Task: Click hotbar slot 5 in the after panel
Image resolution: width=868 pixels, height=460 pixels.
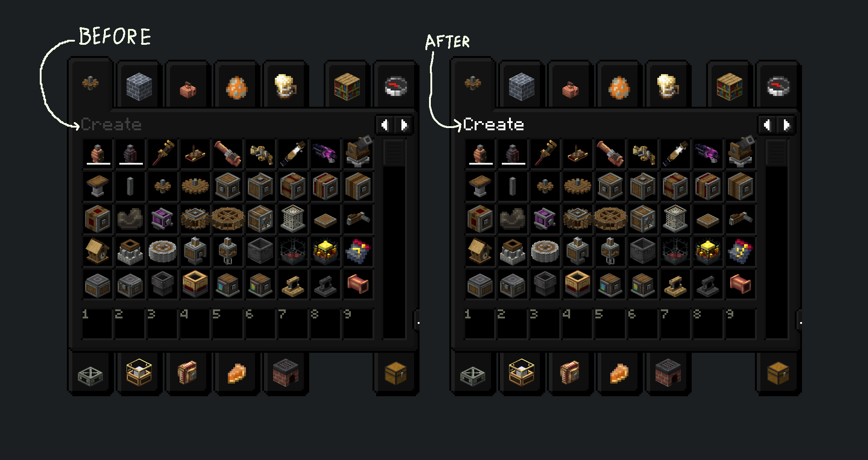Action: coord(610,323)
